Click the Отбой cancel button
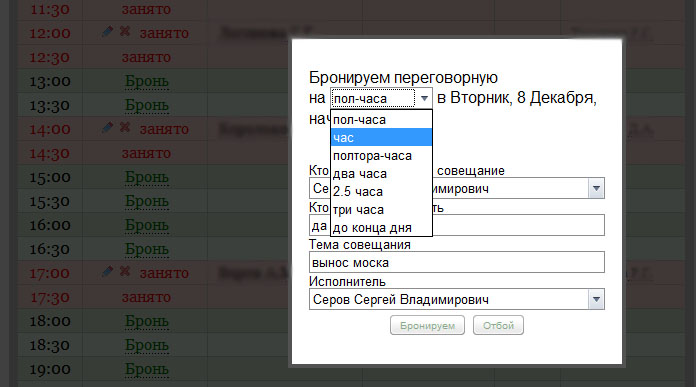 498,325
